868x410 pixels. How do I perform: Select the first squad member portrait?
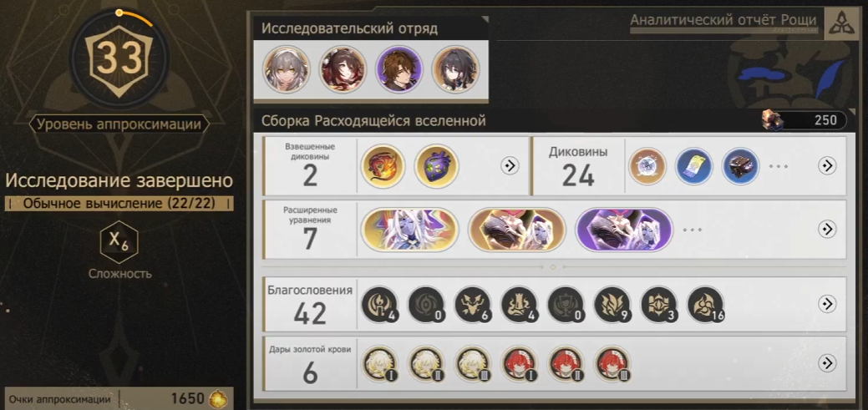click(287, 69)
